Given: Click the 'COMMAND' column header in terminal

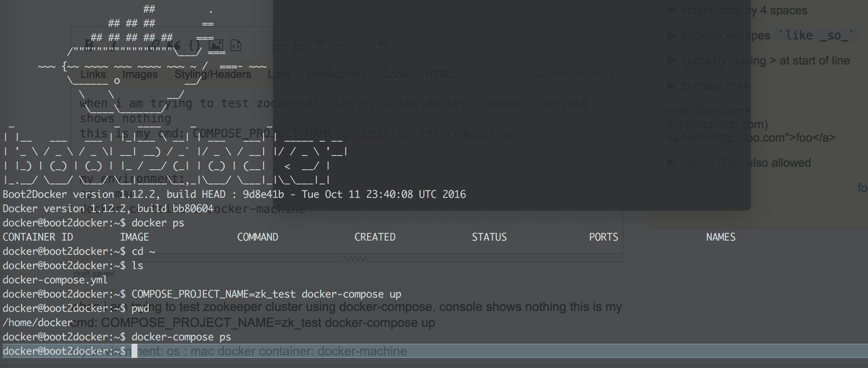Looking at the screenshot, I should [x=258, y=237].
